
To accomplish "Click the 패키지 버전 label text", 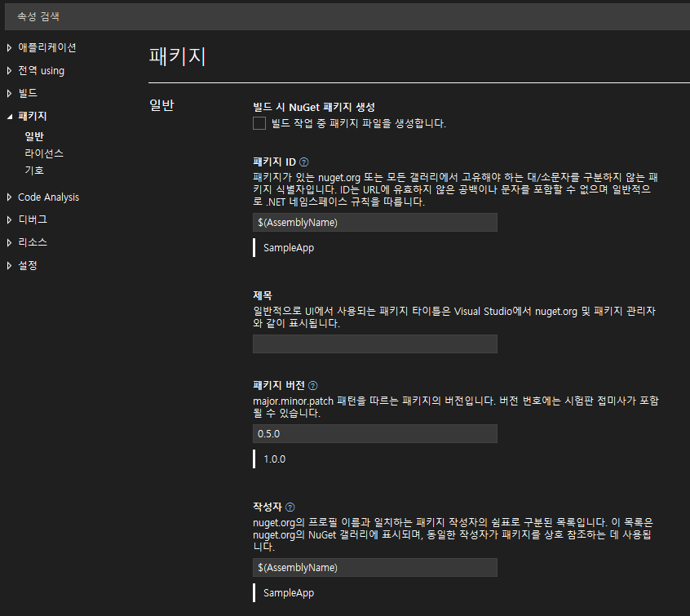I will pyautogui.click(x=279, y=386).
